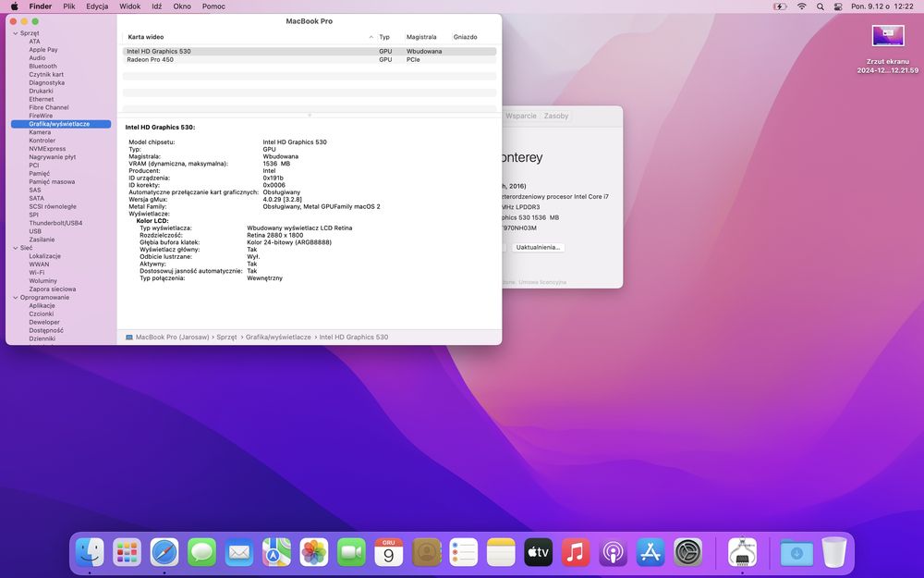This screenshot has height=578, width=924.
Task: Click MacBook Pro (Jarosaw) in path bar
Action: tap(167, 338)
